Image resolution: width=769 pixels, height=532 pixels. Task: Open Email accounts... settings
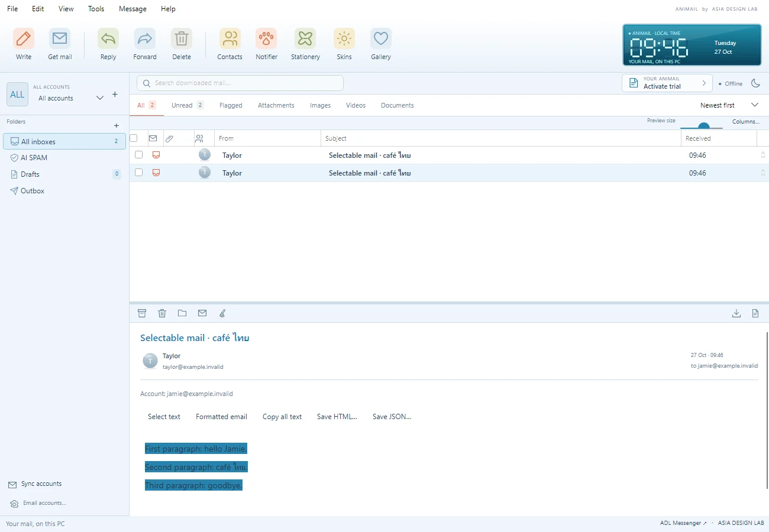coord(38,503)
